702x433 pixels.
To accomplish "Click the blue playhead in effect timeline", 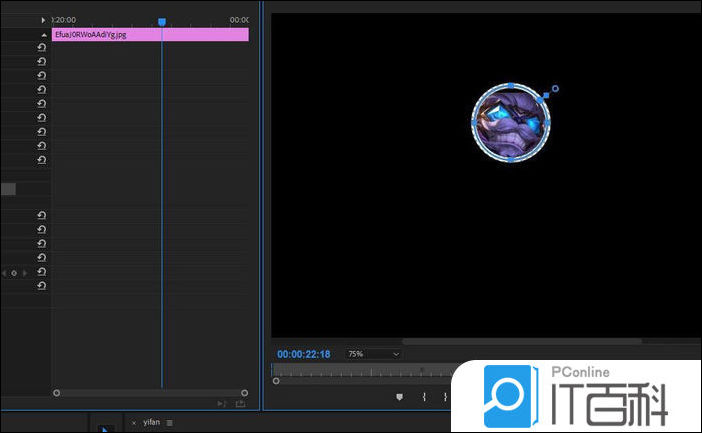I will point(162,21).
